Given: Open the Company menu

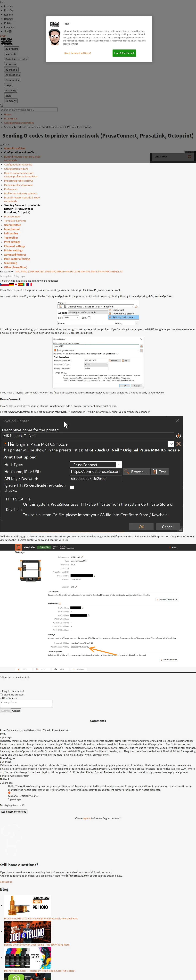Looking at the screenshot, I should pyautogui.click(x=11, y=101).
